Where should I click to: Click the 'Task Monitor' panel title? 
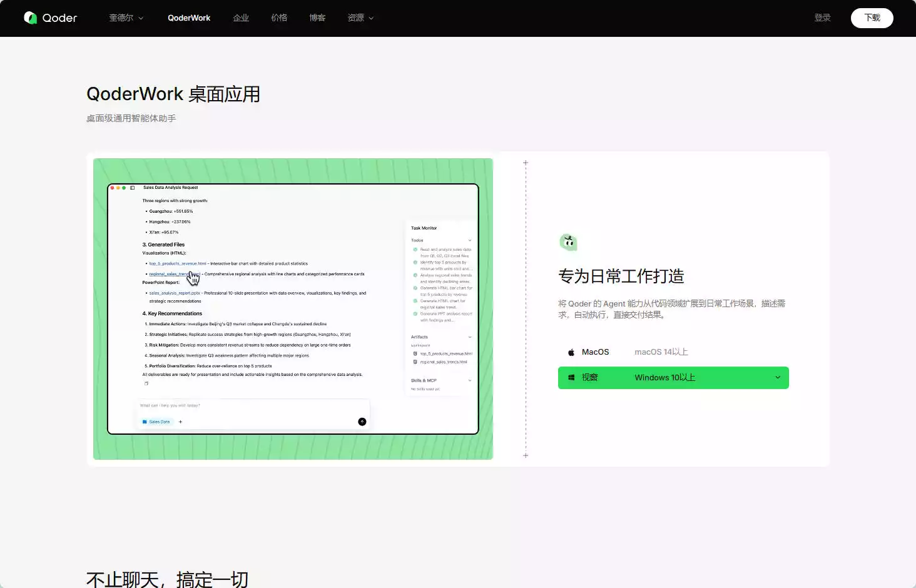coord(424,228)
